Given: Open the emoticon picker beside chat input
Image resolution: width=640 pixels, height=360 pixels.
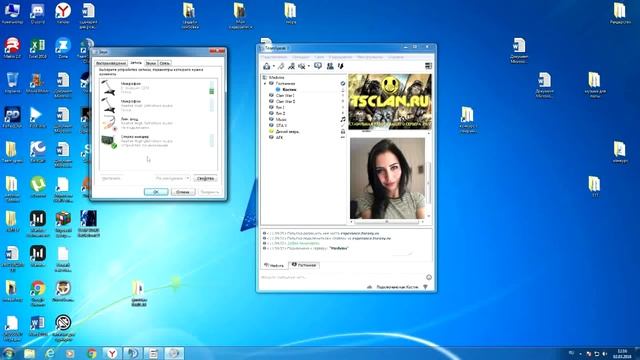Looking at the screenshot, I should pos(429,278).
